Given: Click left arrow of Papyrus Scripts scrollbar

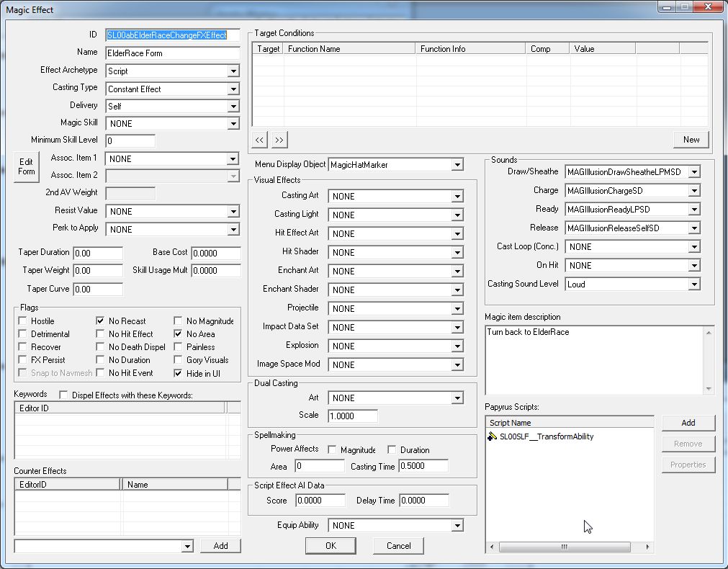Looking at the screenshot, I should [x=491, y=547].
